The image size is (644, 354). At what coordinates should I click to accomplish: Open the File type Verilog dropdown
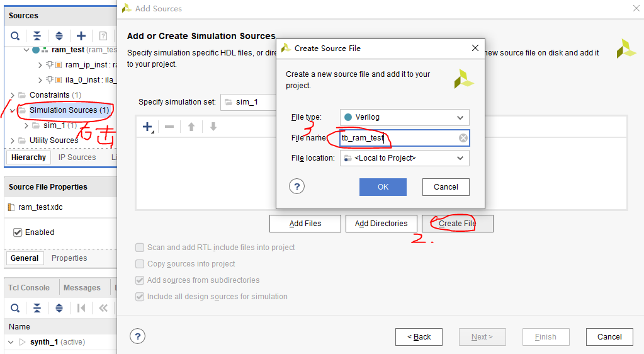[405, 118]
